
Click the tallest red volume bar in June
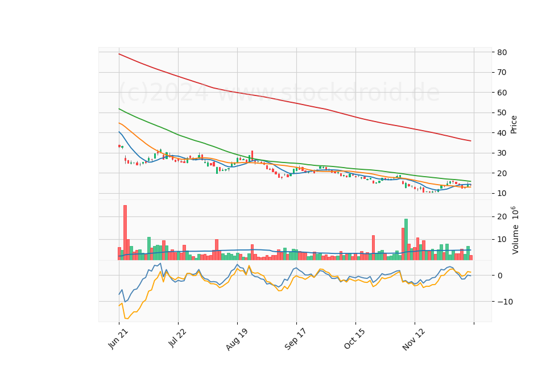(x=125, y=233)
